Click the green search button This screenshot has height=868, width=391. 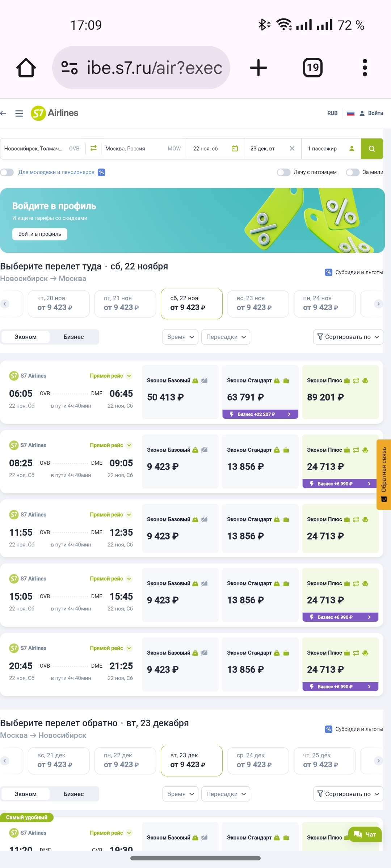tap(372, 149)
